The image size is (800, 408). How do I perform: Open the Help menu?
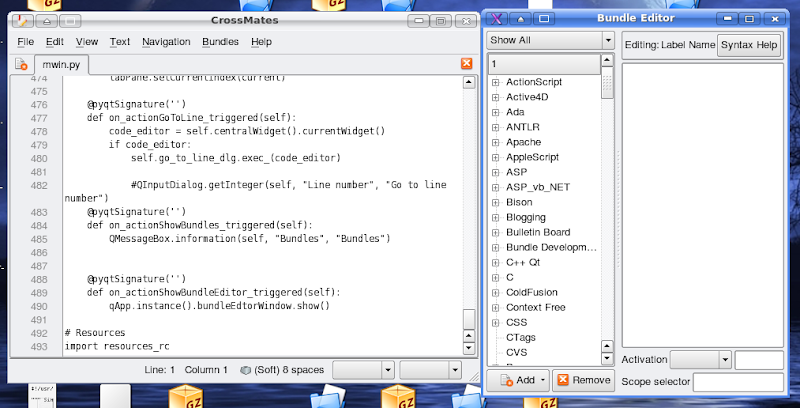pyautogui.click(x=261, y=42)
